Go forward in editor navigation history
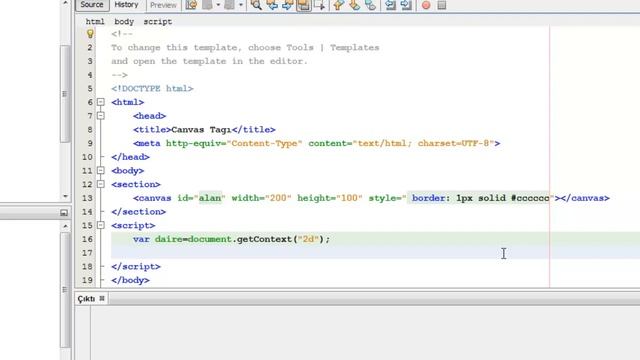The image size is (640, 360). point(230,5)
